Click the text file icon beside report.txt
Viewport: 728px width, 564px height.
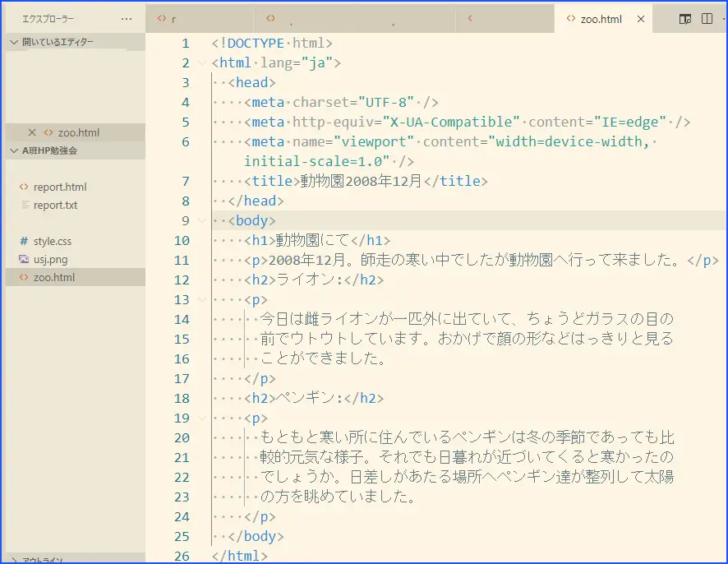(x=24, y=206)
